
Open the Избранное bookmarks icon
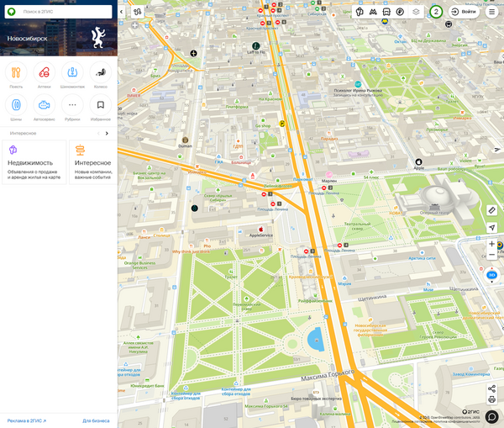100,106
